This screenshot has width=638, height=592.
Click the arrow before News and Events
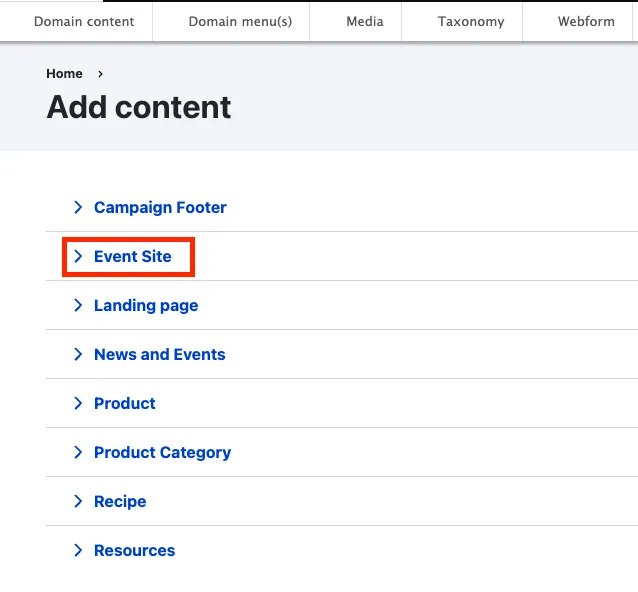(78, 354)
